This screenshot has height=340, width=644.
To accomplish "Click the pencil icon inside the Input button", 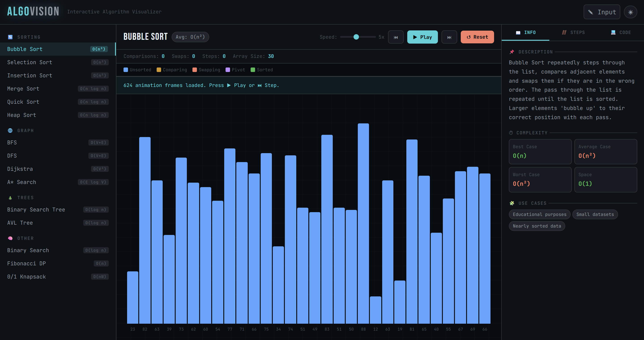I will tap(591, 12).
